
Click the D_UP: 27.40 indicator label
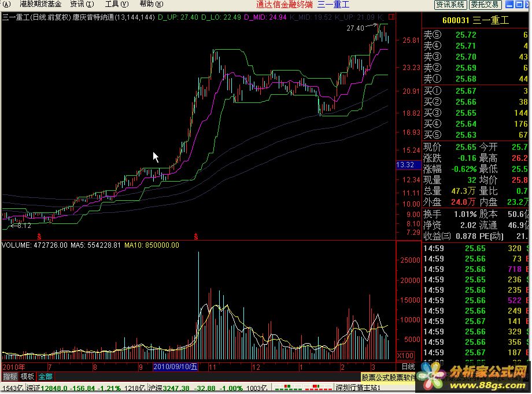click(178, 17)
